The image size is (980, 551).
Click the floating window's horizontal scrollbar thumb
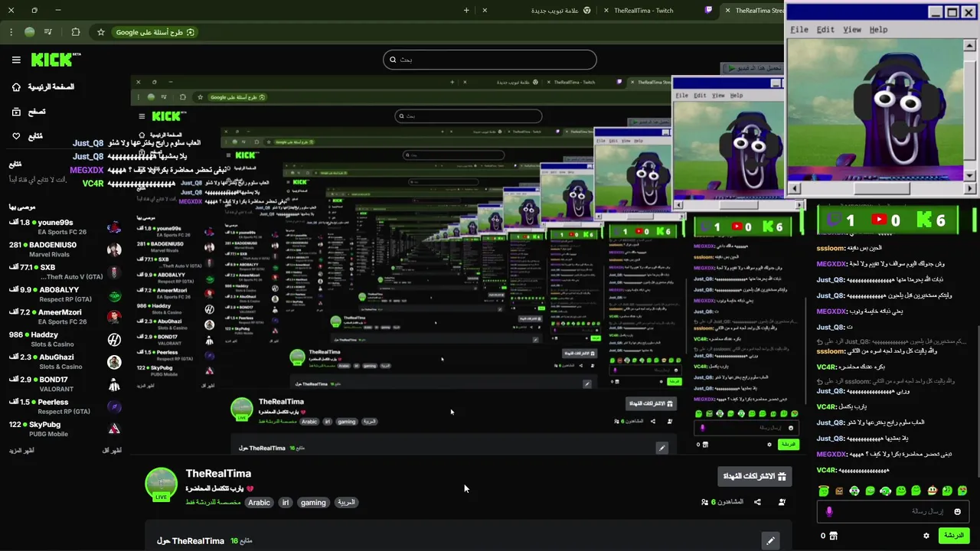[x=881, y=188]
